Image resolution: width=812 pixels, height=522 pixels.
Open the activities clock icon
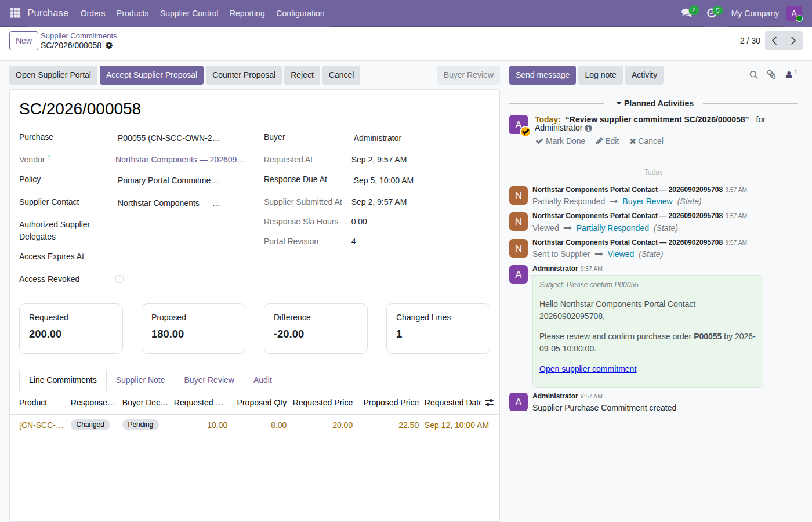712,13
